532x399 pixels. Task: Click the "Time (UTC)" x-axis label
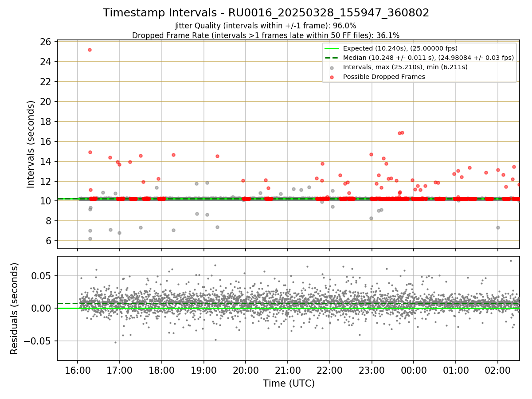[289, 383]
